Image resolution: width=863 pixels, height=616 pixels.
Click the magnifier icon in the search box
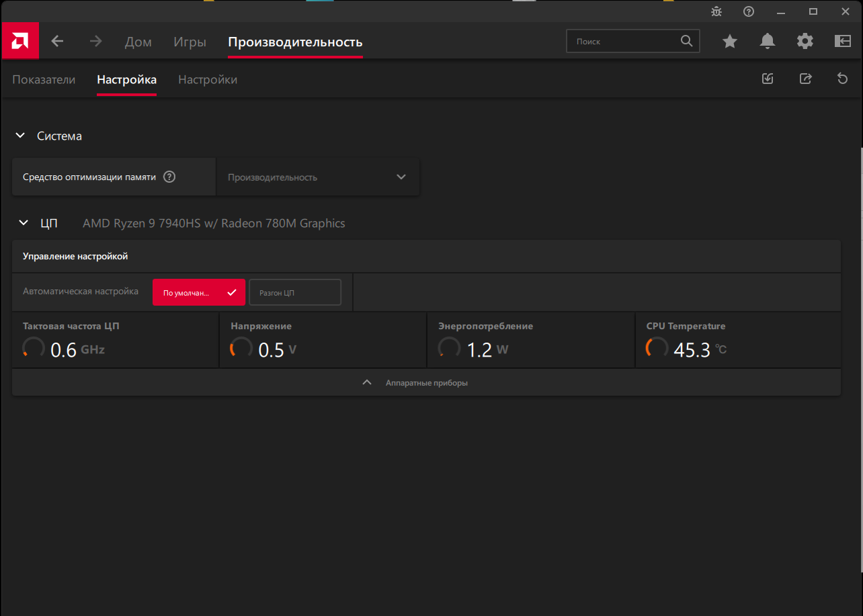[x=686, y=41]
